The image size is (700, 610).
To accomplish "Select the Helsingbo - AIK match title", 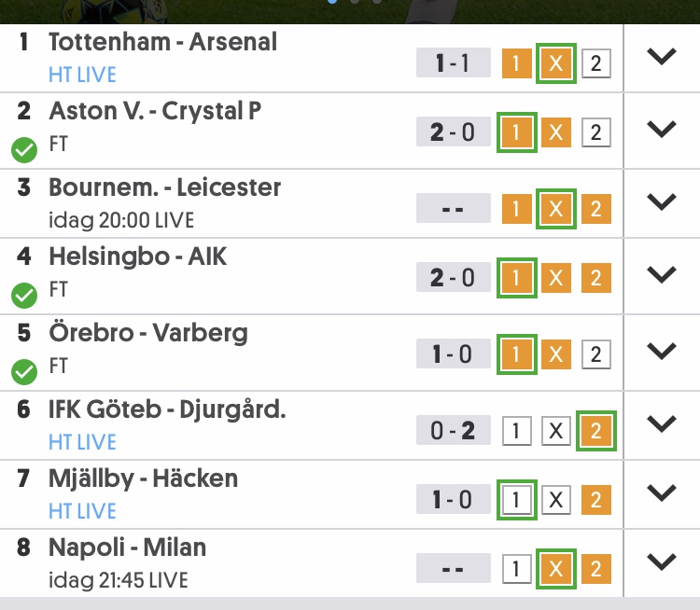I will tap(138, 256).
